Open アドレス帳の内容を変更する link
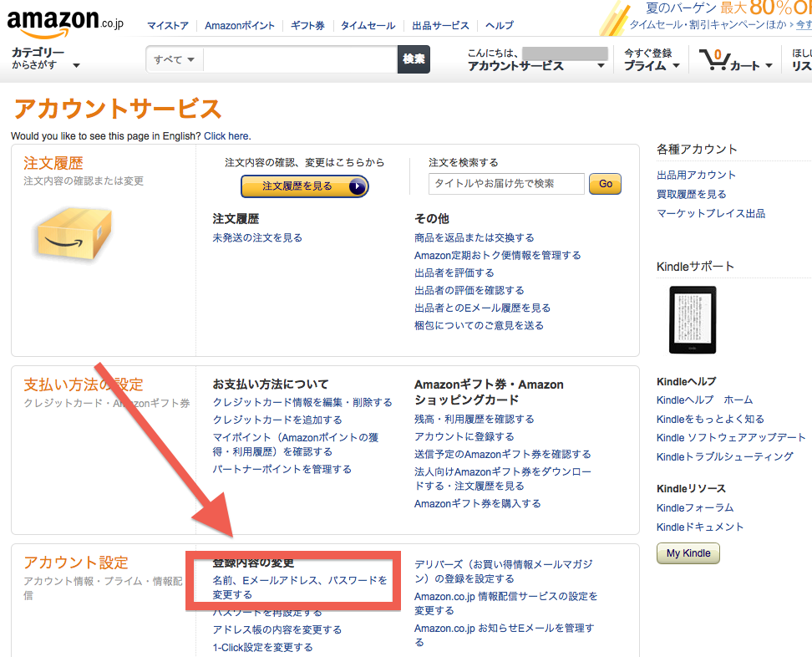 click(x=277, y=629)
